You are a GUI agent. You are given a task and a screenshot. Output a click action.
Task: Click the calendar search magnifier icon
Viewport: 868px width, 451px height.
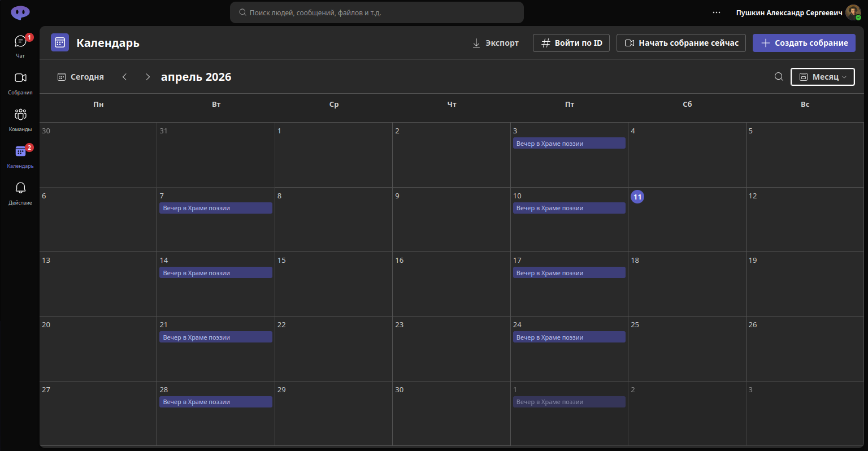pyautogui.click(x=779, y=77)
